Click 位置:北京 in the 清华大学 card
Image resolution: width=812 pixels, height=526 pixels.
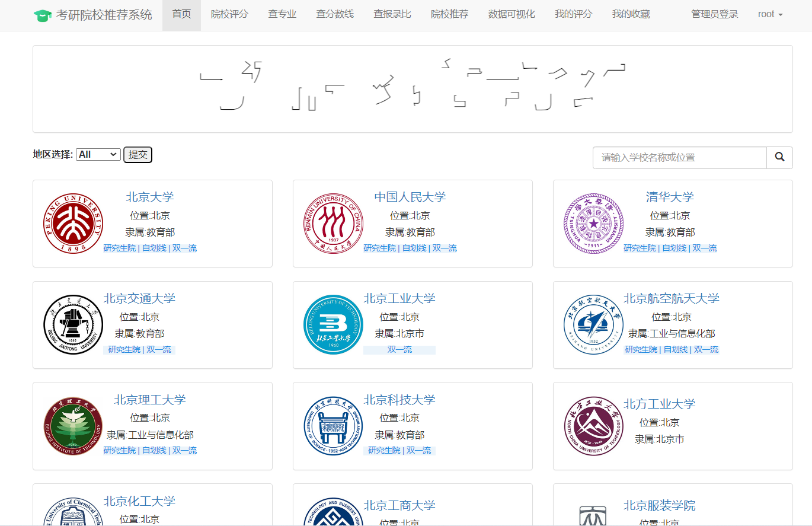click(670, 215)
